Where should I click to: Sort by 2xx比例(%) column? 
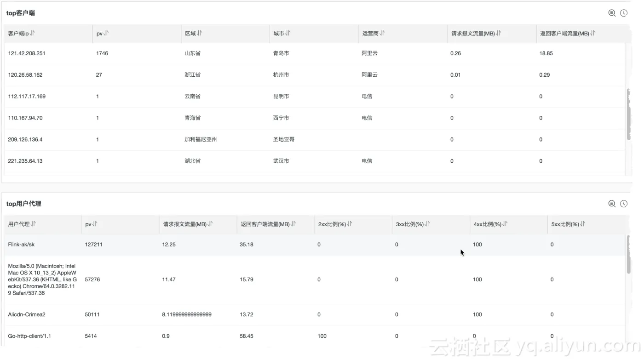(350, 224)
